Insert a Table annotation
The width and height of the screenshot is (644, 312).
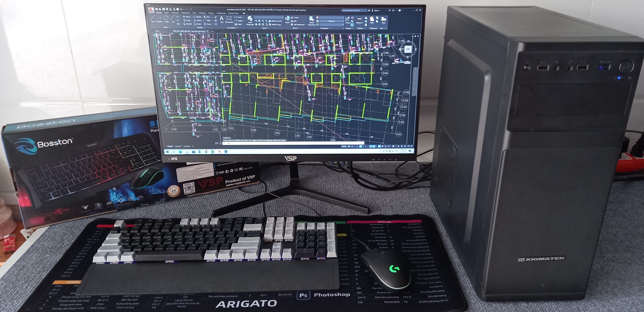coord(238,24)
